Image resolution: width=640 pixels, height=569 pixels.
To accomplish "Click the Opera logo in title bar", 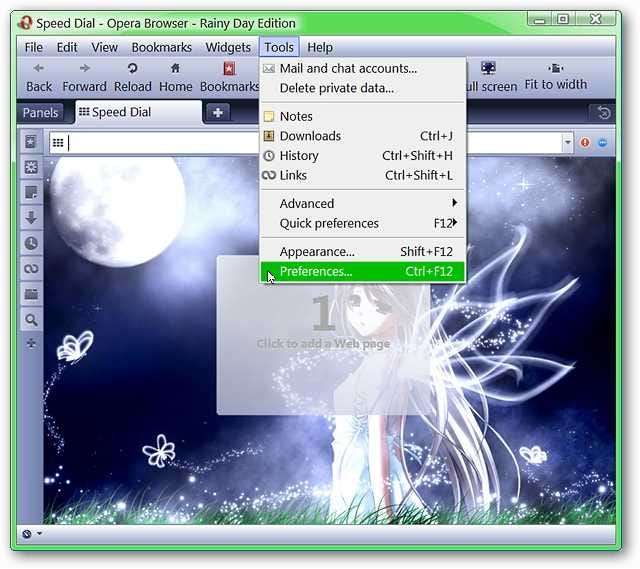I will (25, 23).
